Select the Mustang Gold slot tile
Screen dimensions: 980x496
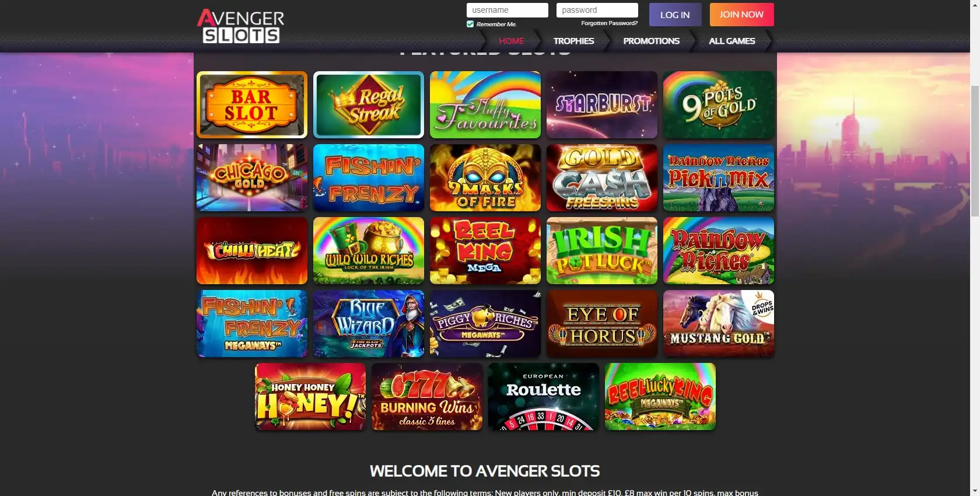(719, 324)
